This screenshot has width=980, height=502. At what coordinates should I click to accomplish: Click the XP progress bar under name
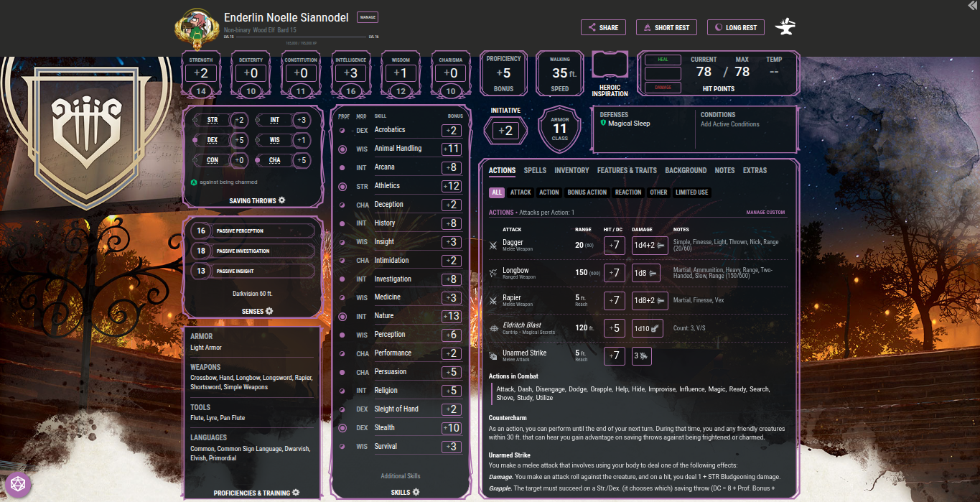pyautogui.click(x=296, y=37)
